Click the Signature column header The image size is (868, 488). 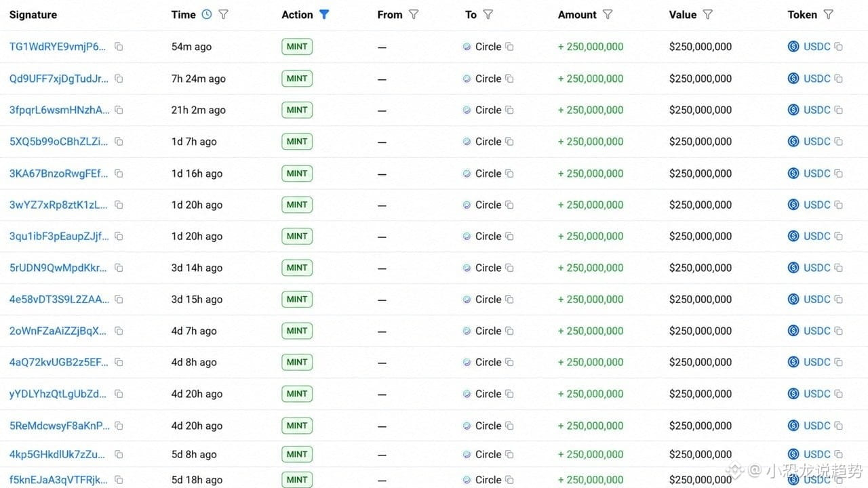33,14
